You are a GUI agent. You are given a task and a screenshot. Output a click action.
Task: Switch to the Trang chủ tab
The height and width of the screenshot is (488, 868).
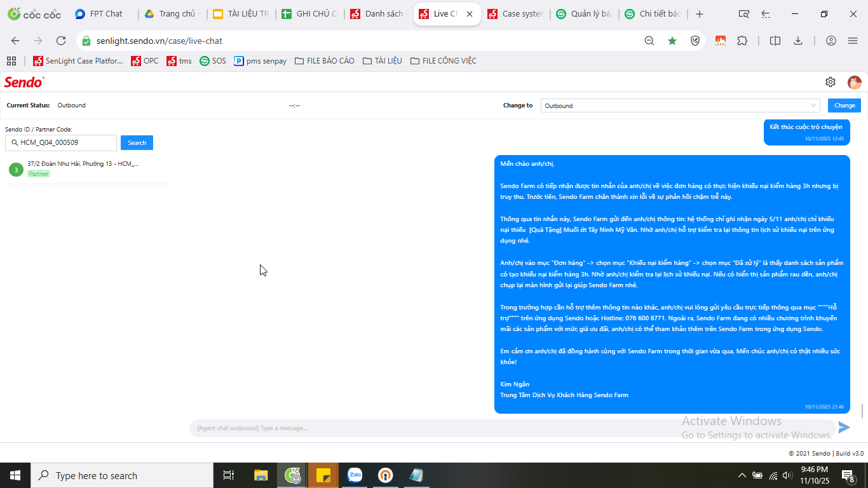tap(172, 14)
